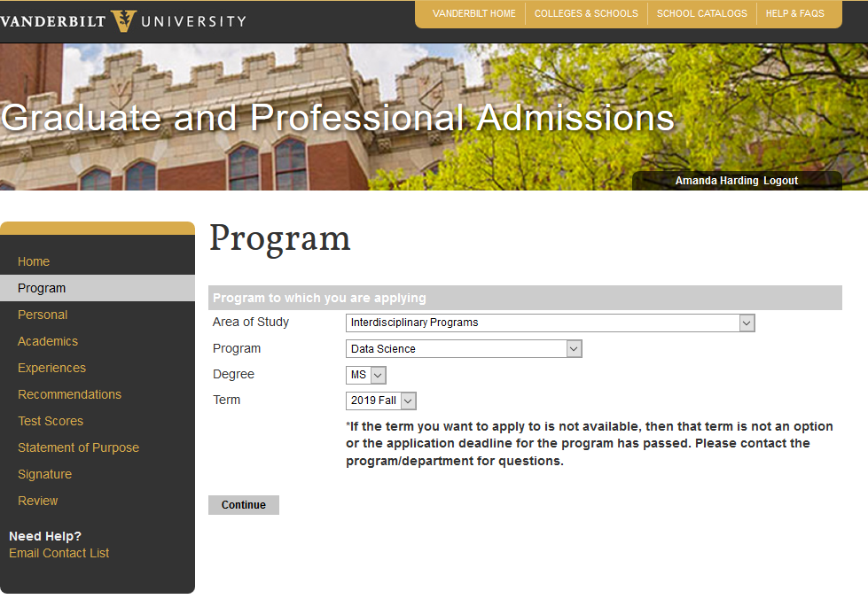Visit SCHOOL CATALOGS navigation item

click(x=701, y=13)
